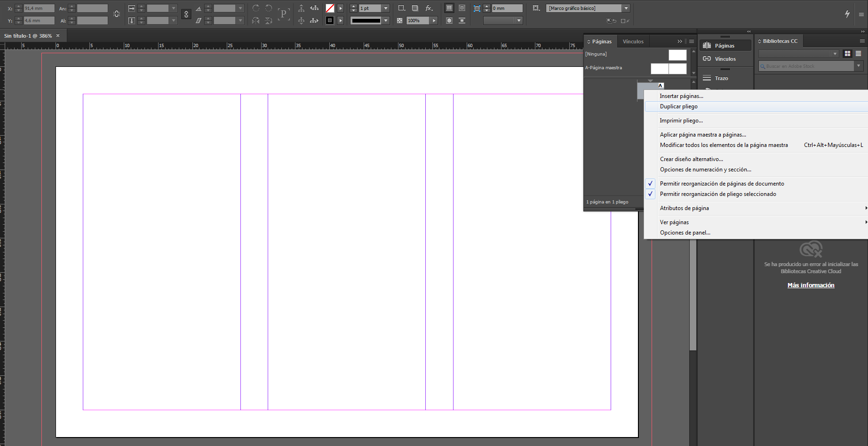Click the Stroke color swatch

(330, 20)
